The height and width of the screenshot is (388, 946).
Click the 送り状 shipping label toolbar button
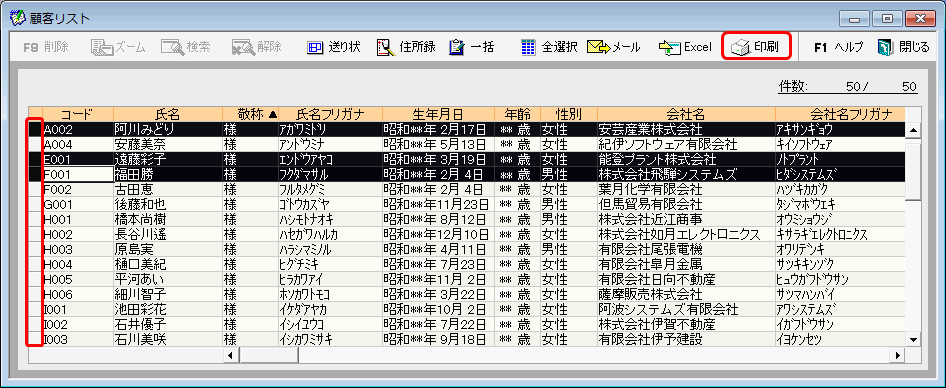tap(334, 47)
